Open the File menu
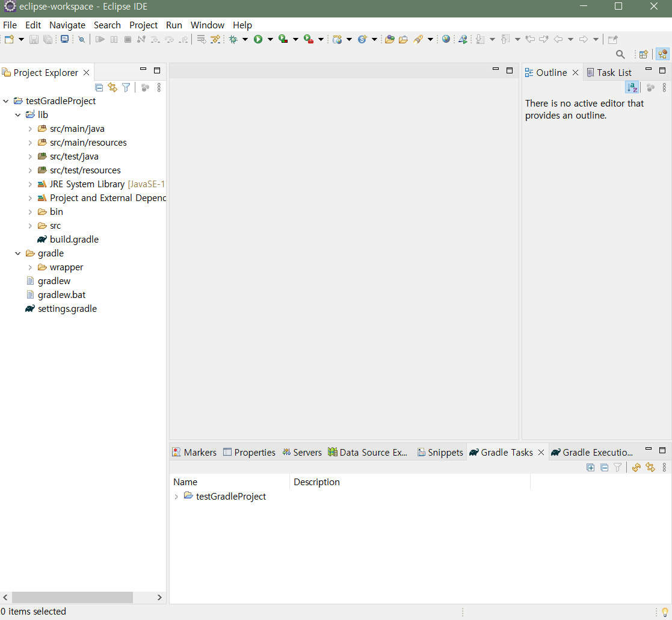Image resolution: width=672 pixels, height=620 pixels. 10,25
